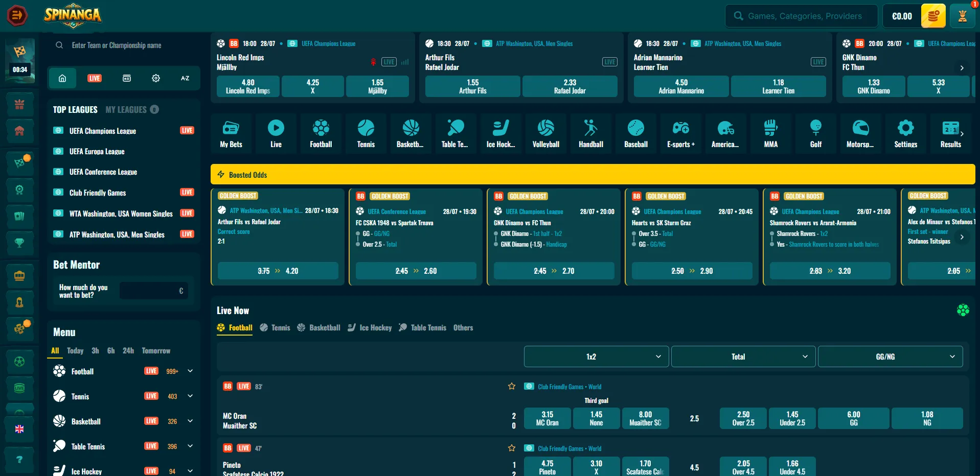Switch Live Now to Others tab

coord(463,328)
